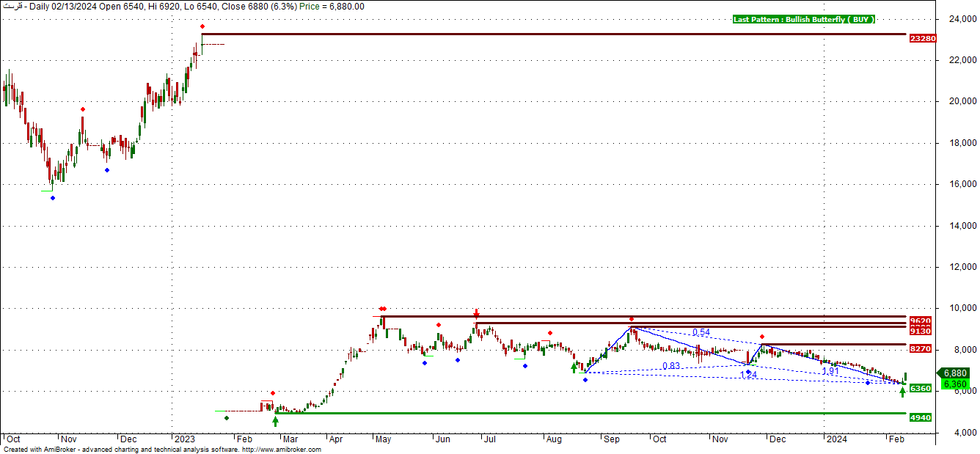Select the red 8270 resistance level label

coord(920,349)
